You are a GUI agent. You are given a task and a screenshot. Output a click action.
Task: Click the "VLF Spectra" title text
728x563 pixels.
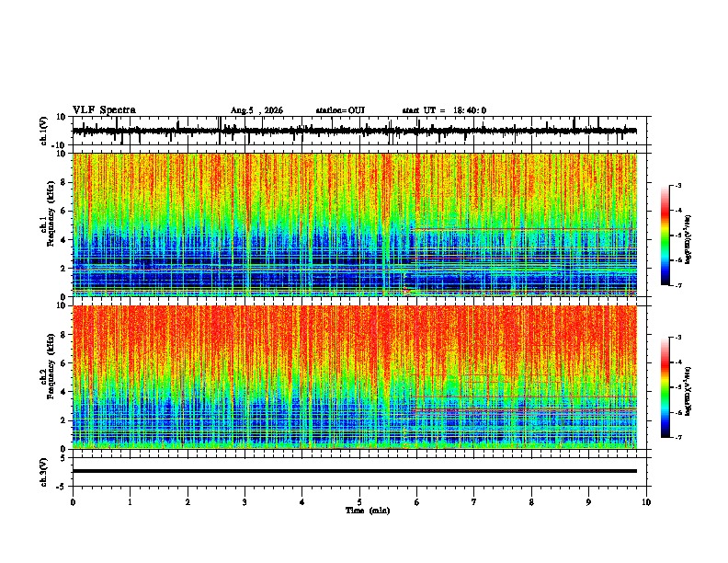pos(104,110)
